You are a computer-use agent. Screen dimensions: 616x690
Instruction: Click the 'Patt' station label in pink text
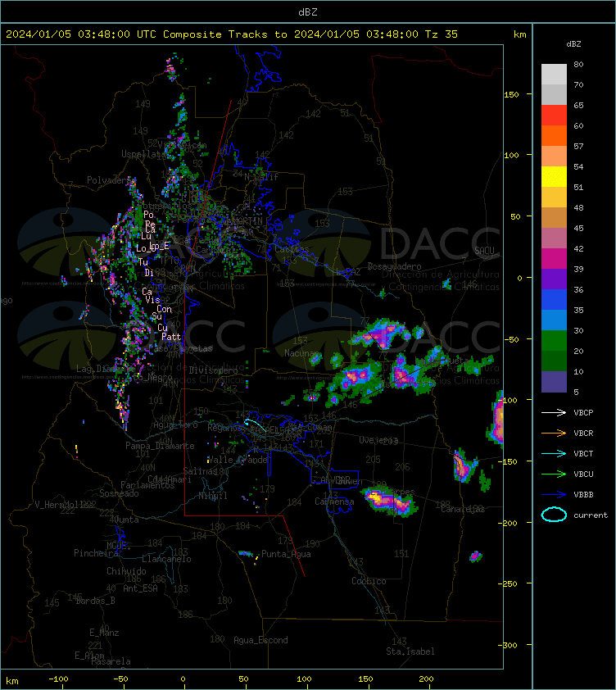[x=171, y=337]
